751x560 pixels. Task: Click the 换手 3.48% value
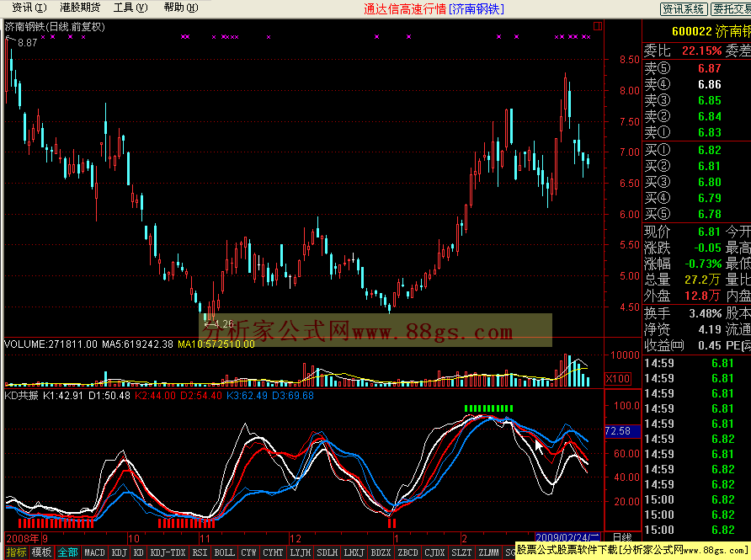coord(705,314)
